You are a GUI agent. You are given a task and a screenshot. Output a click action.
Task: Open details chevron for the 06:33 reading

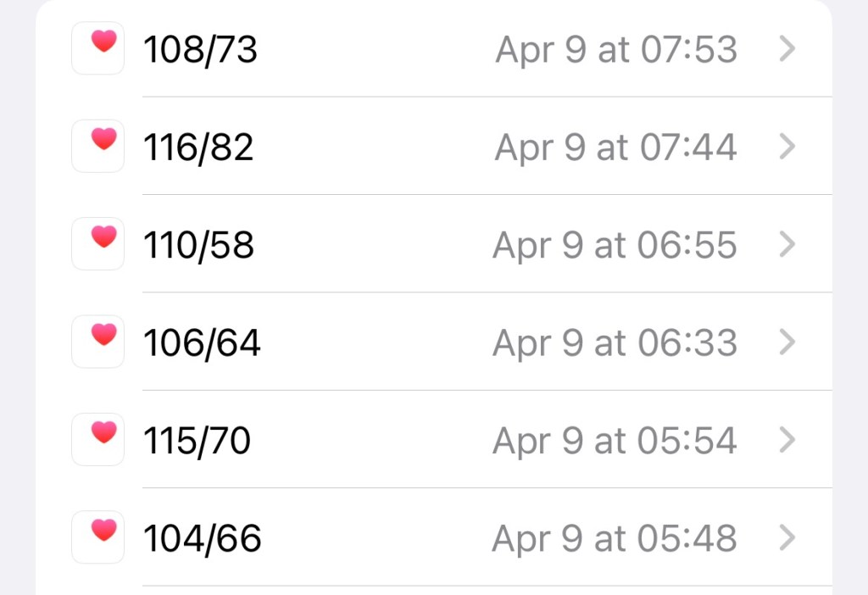pyautogui.click(x=787, y=342)
